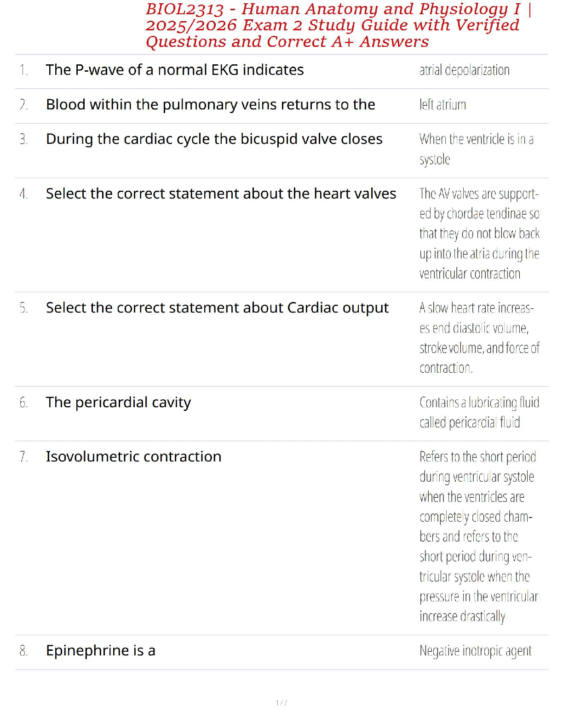The height and width of the screenshot is (728, 563).
Task: Click answer about slow heart rate increasing volume
Action: tap(479, 338)
